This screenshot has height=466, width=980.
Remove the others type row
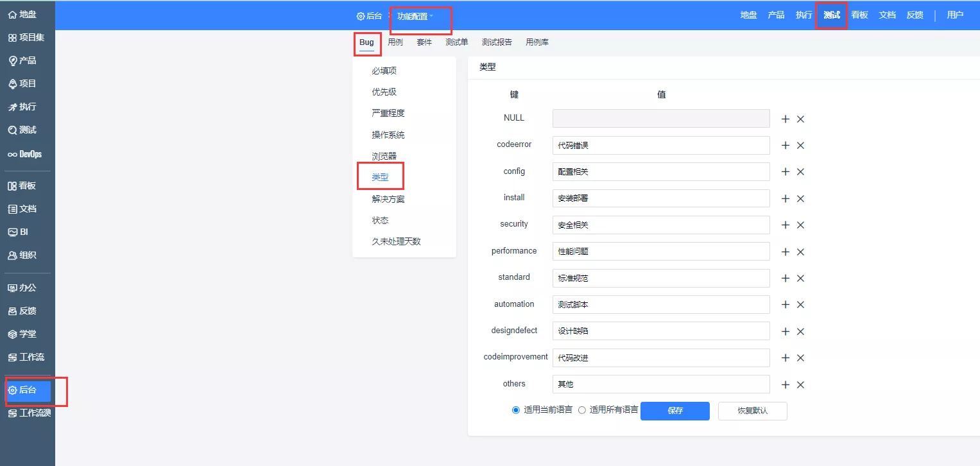click(800, 384)
